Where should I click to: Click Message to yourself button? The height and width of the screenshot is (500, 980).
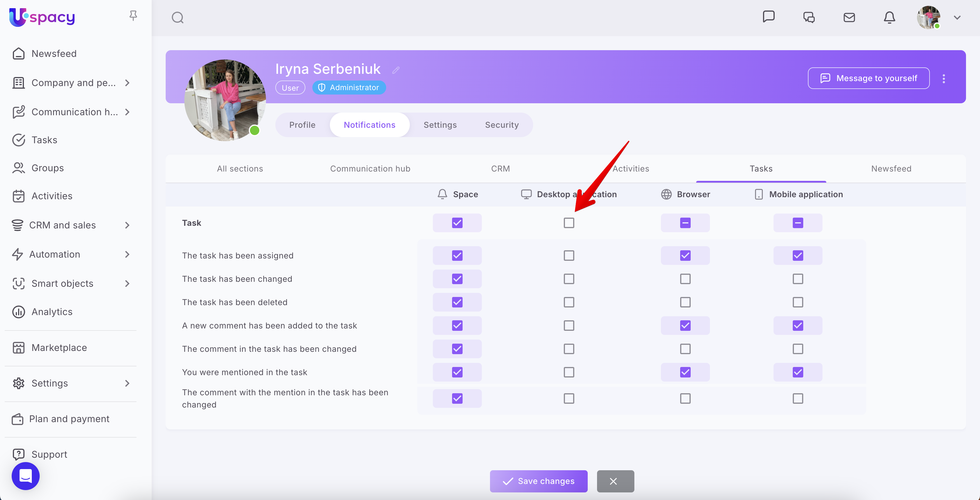click(x=869, y=78)
